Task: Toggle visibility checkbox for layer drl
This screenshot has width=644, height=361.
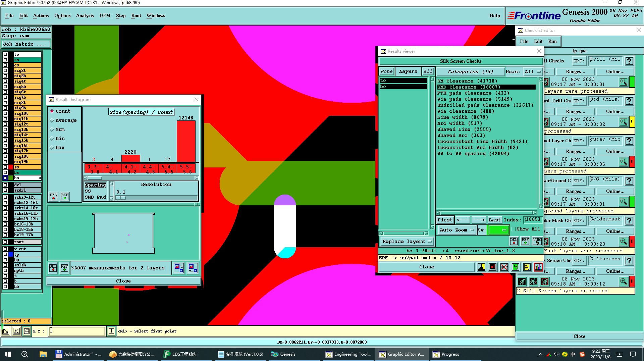Action: click(5, 185)
